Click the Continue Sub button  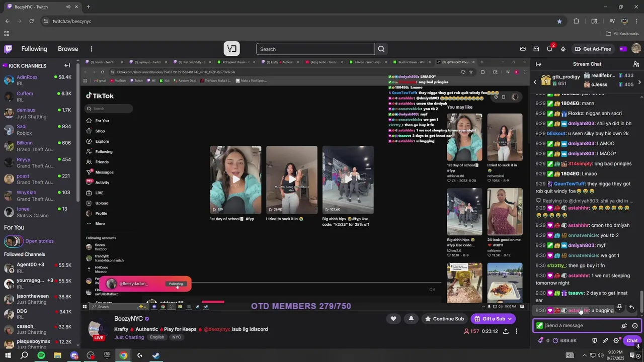click(x=443, y=319)
